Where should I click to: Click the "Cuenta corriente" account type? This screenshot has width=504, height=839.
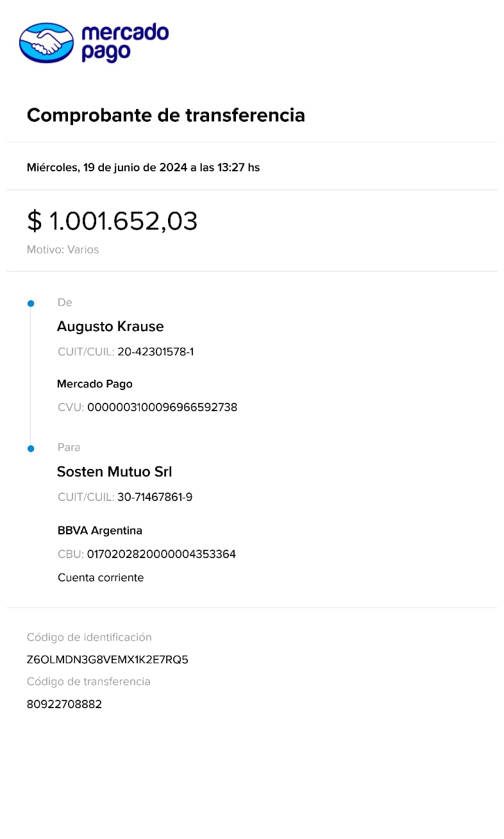pyautogui.click(x=101, y=578)
